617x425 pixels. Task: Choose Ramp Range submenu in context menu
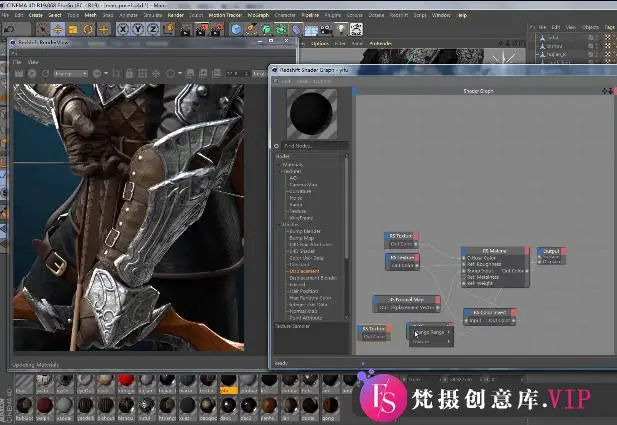pyautogui.click(x=430, y=332)
